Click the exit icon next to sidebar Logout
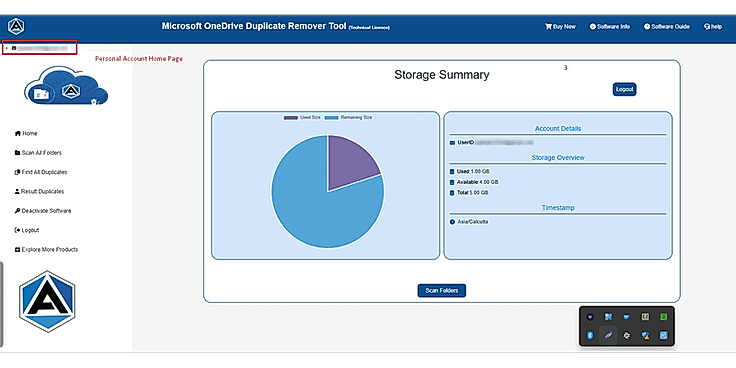Viewport: 736px width, 368px height. coord(18,230)
